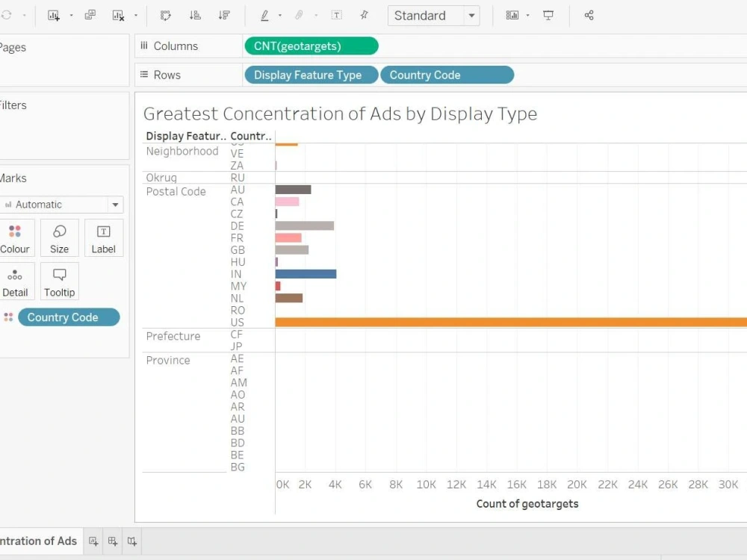Image resolution: width=747 pixels, height=560 pixels.
Task: Select the Colour shelf in Marks card
Action: (x=16, y=237)
